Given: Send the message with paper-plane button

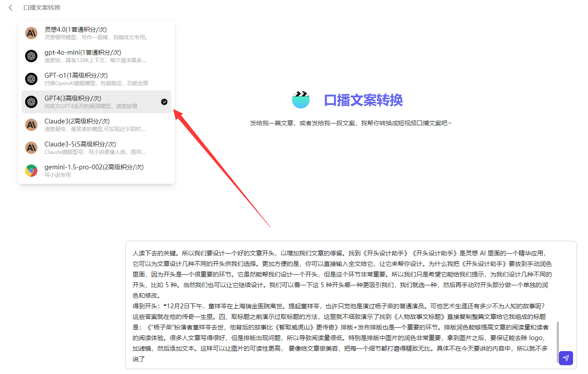Looking at the screenshot, I should pyautogui.click(x=566, y=358).
